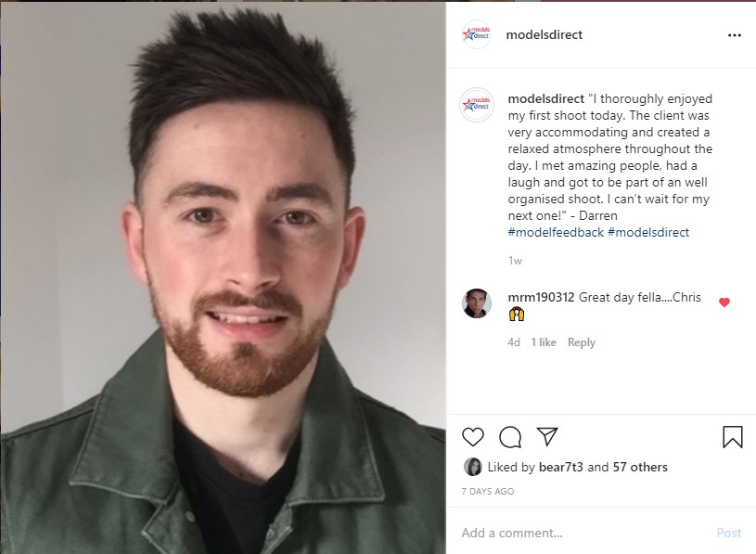The width and height of the screenshot is (756, 554).
Task: Open the #modelsdirect hashtag
Action: pos(648,232)
